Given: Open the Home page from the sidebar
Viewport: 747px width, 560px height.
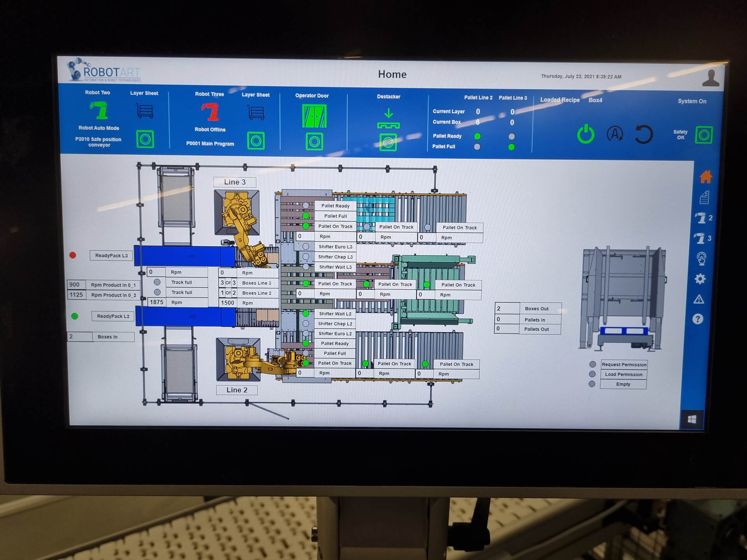Looking at the screenshot, I should [x=705, y=177].
